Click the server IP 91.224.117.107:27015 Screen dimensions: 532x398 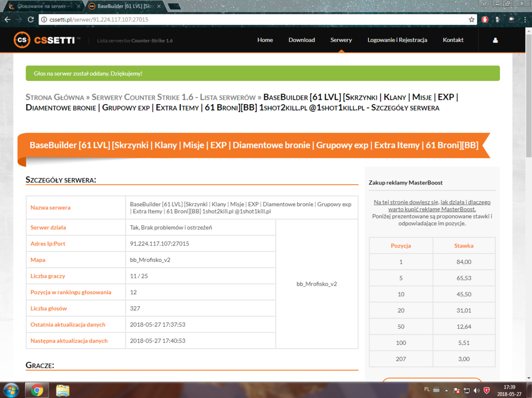point(160,243)
